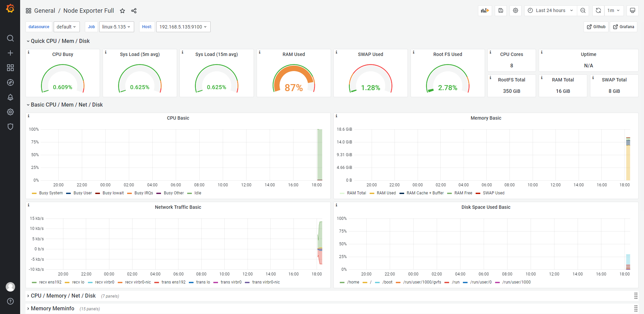
Task: Open the Github external link
Action: (596, 27)
